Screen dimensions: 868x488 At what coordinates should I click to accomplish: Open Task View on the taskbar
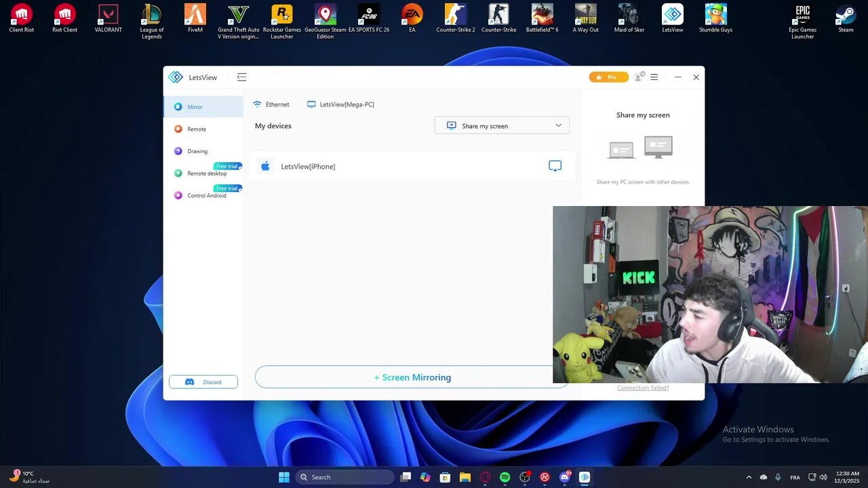(x=406, y=477)
